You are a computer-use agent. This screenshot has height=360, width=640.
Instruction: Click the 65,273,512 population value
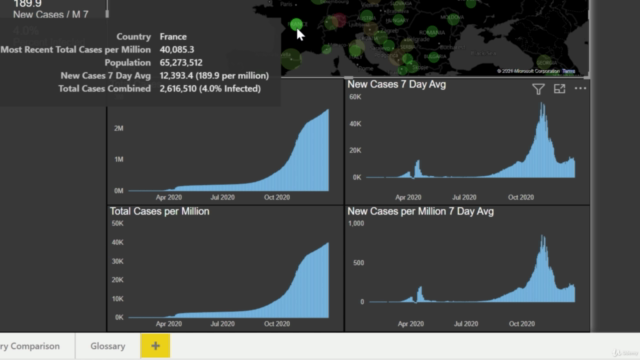coord(181,62)
